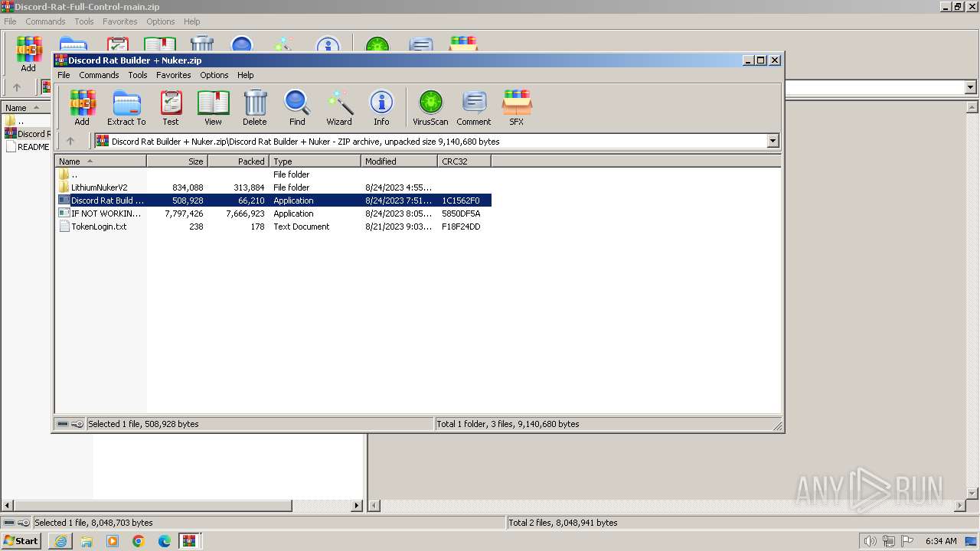Open the Start menu

[x=21, y=541]
